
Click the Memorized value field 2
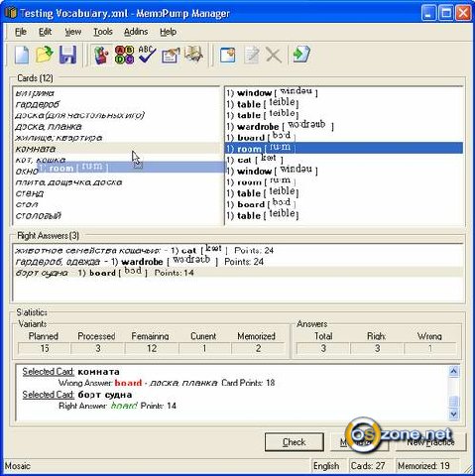258,348
